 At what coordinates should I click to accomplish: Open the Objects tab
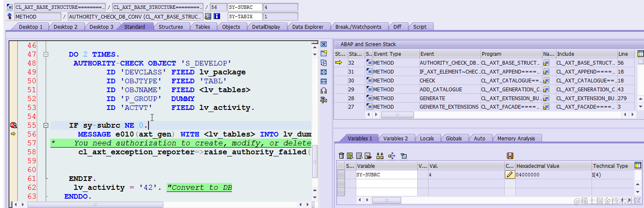coord(231,27)
